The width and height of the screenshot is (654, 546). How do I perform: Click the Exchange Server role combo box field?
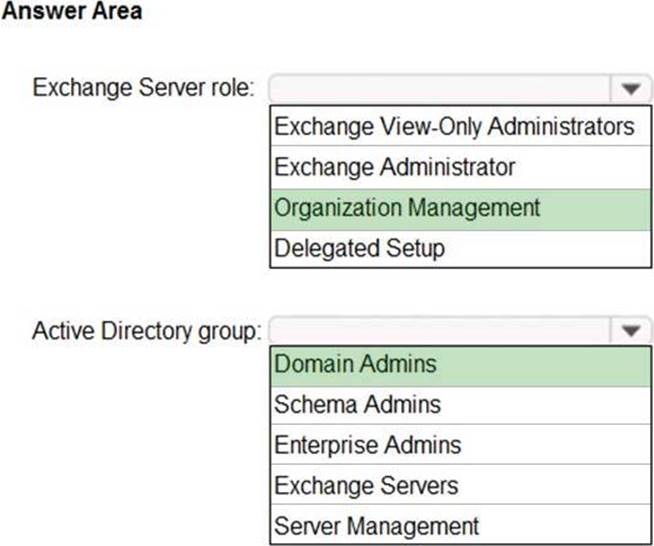click(x=440, y=88)
